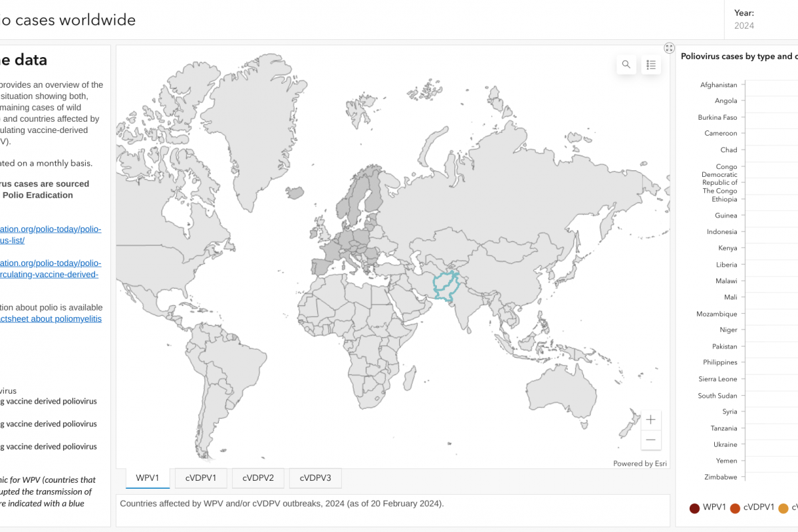This screenshot has height=532, width=798.
Task: Click the Afghanistan label in the chart
Action: click(718, 85)
